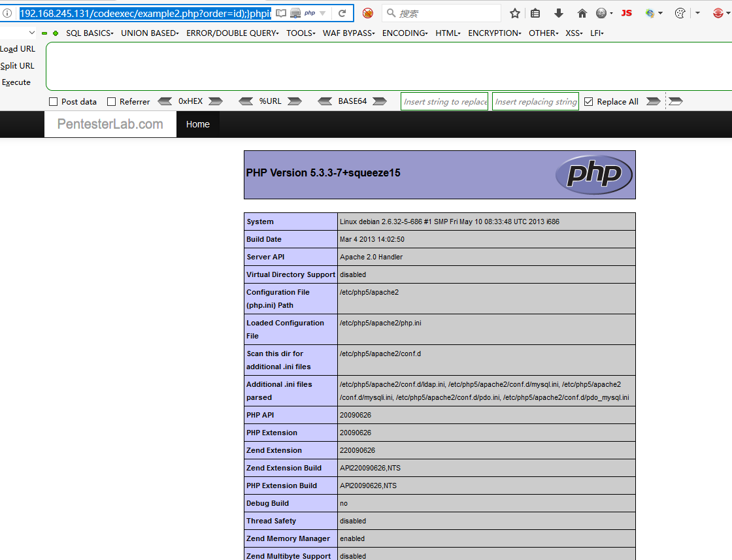
Task: Enable the Post data checkbox
Action: 53,102
